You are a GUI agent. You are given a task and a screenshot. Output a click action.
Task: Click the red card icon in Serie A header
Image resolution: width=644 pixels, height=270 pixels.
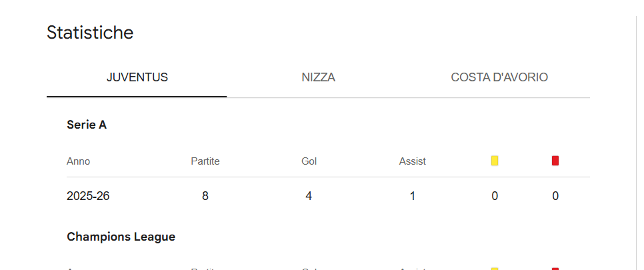555,161
